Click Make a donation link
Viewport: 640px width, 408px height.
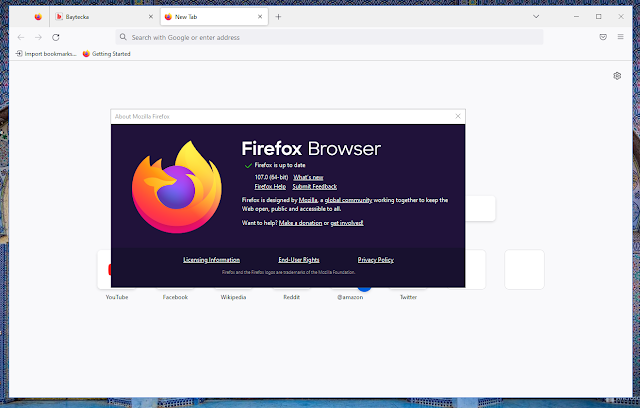tap(300, 223)
